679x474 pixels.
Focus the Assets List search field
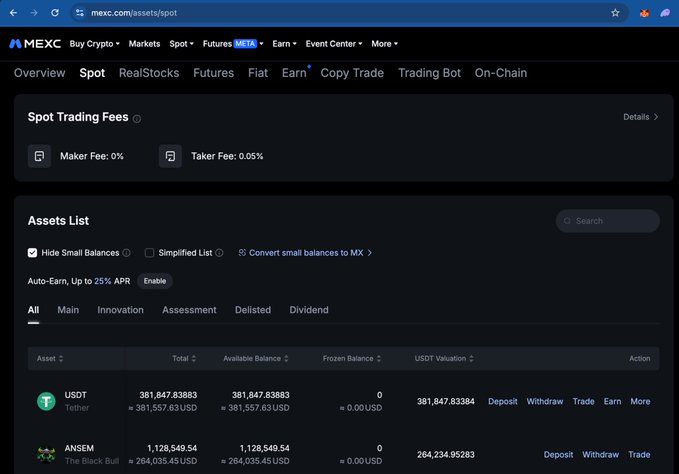click(608, 221)
